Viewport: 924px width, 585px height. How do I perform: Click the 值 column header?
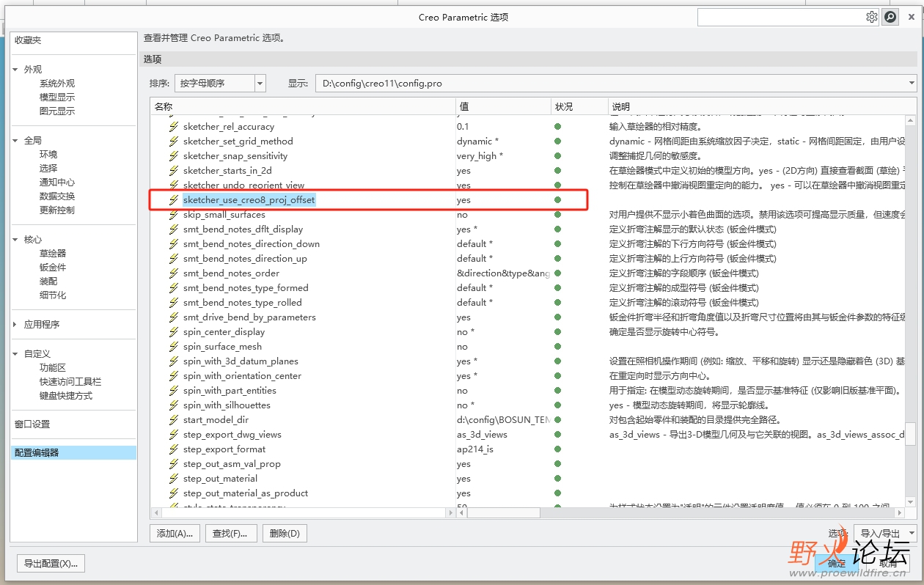[x=503, y=107]
